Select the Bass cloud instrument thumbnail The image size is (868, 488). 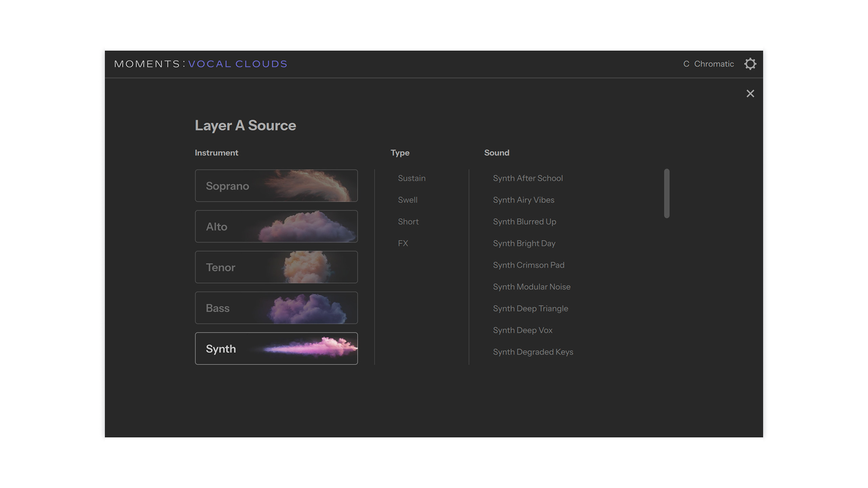coord(276,308)
